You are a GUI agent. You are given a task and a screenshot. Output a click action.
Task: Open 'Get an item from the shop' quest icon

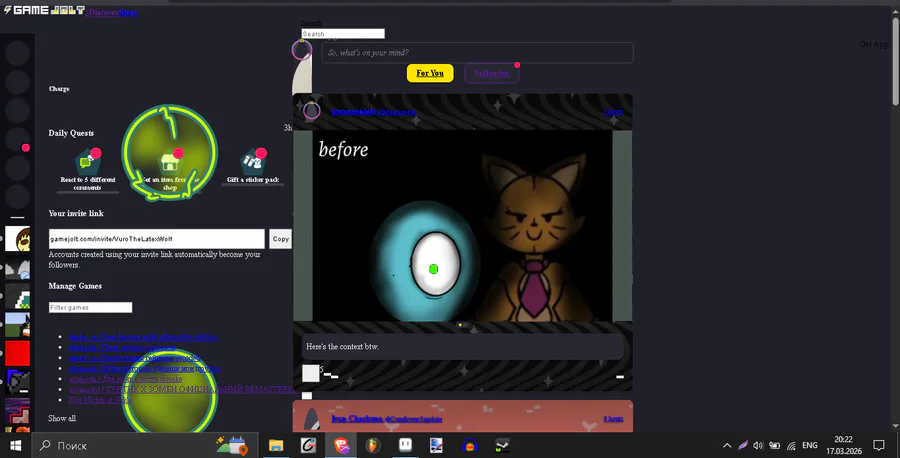(170, 162)
